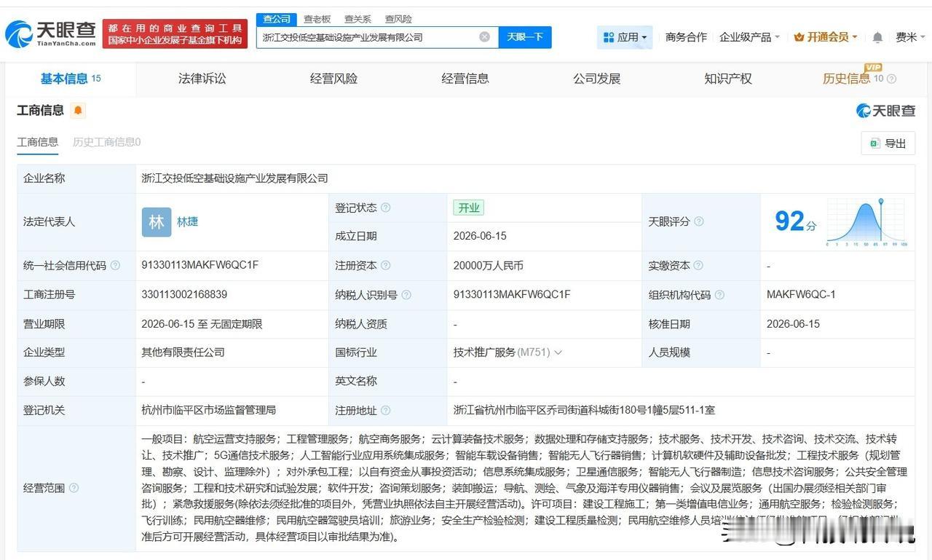Open the 费米 user menu
The height and width of the screenshot is (560, 932).
pos(910,37)
